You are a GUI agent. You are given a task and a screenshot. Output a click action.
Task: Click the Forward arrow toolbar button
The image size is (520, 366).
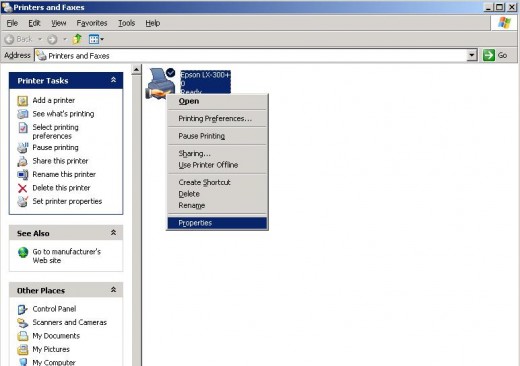(x=52, y=40)
